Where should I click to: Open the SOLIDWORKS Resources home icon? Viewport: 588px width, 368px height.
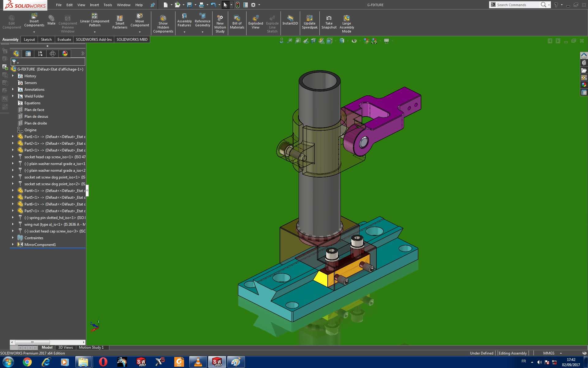point(584,56)
